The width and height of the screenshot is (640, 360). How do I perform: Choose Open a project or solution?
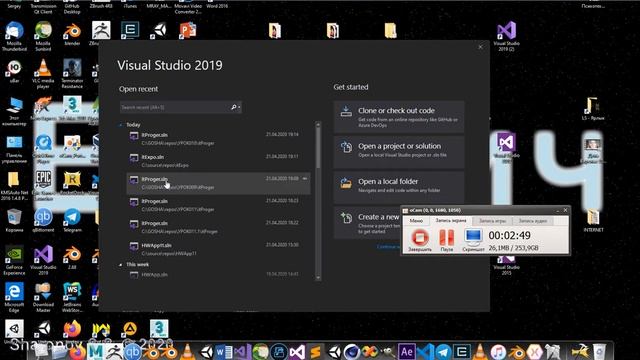click(x=399, y=152)
